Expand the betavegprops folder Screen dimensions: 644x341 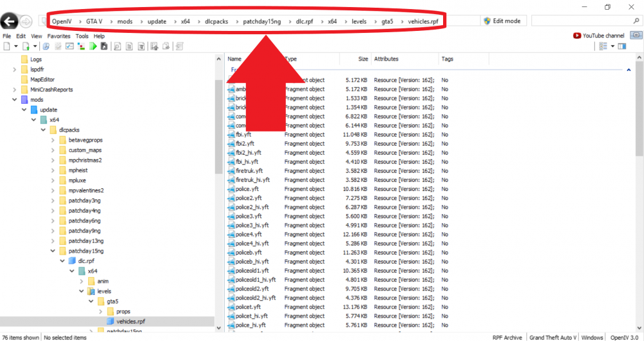[x=53, y=141]
